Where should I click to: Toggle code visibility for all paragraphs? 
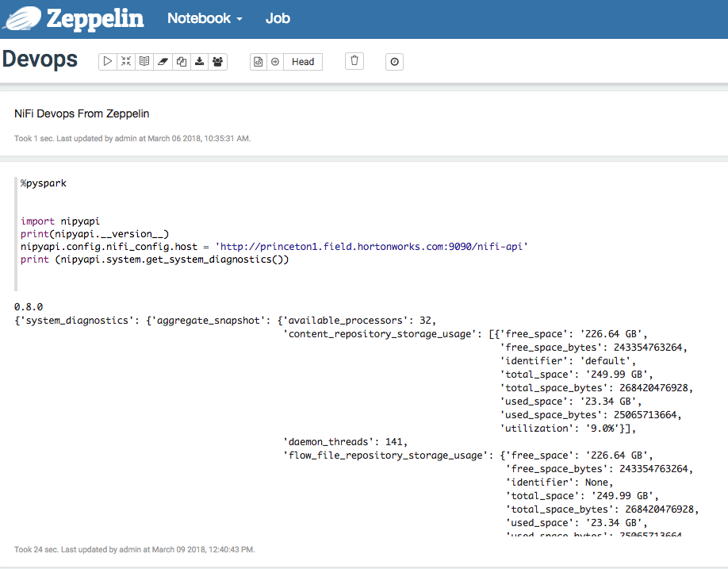[125, 61]
